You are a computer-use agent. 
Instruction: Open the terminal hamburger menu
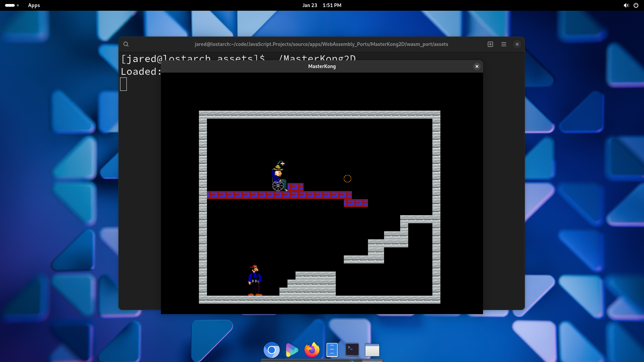pyautogui.click(x=504, y=44)
